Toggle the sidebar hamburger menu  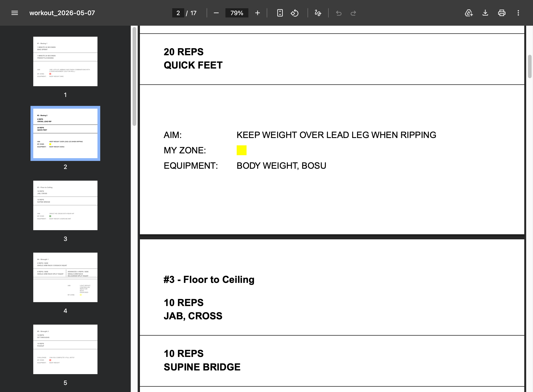[15, 13]
